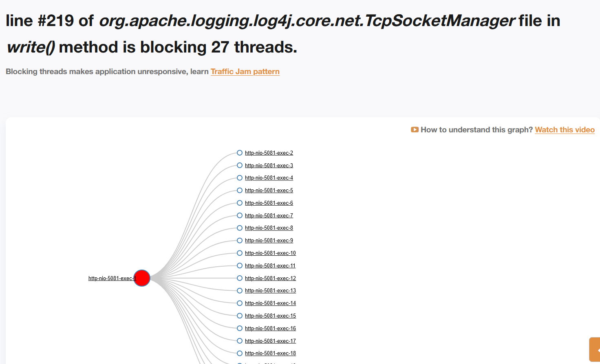Select thread http-nio-5081-exec-13 label
Image resolution: width=600 pixels, height=364 pixels.
270,291
